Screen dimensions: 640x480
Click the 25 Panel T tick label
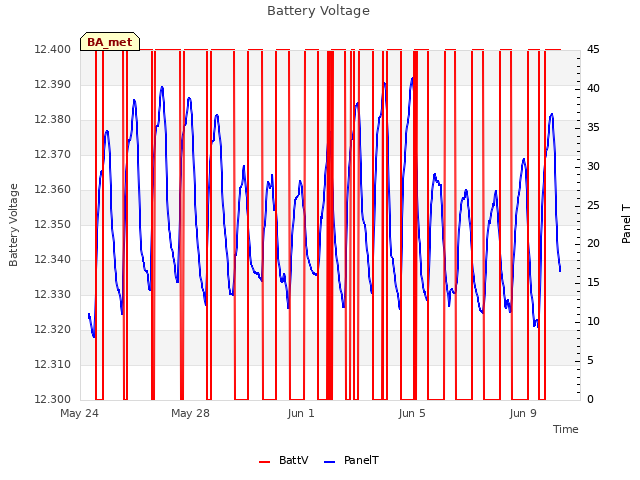tap(593, 205)
